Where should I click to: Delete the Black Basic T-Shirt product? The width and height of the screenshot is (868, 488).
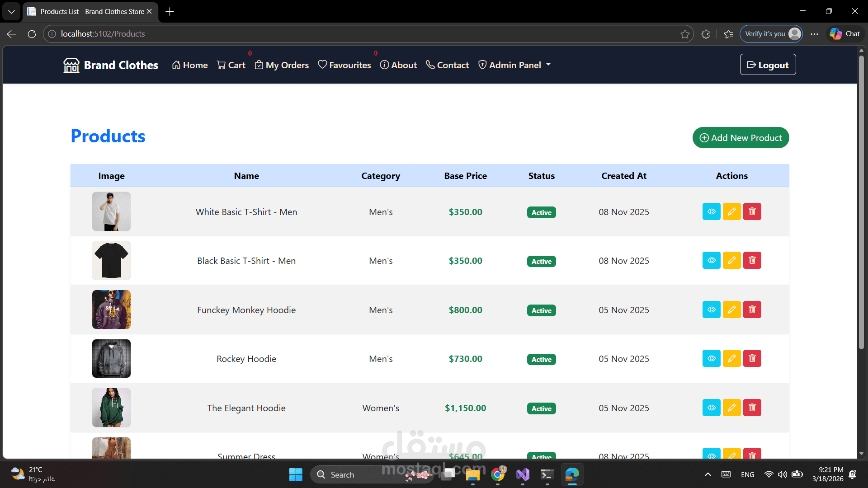pyautogui.click(x=752, y=260)
